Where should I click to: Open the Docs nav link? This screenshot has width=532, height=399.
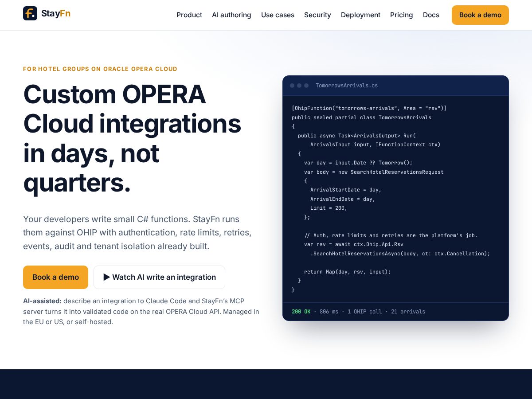(431, 15)
